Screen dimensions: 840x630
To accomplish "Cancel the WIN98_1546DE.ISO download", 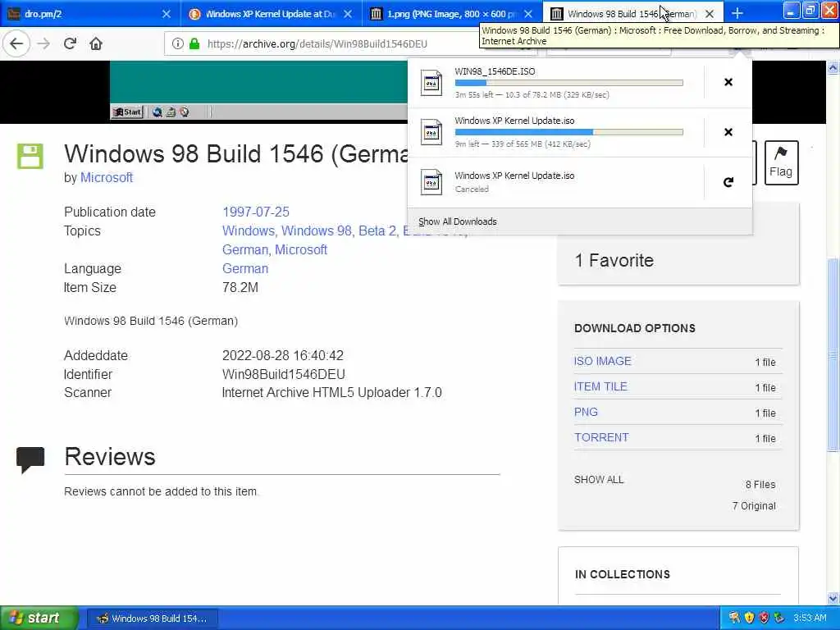I will coord(728,82).
